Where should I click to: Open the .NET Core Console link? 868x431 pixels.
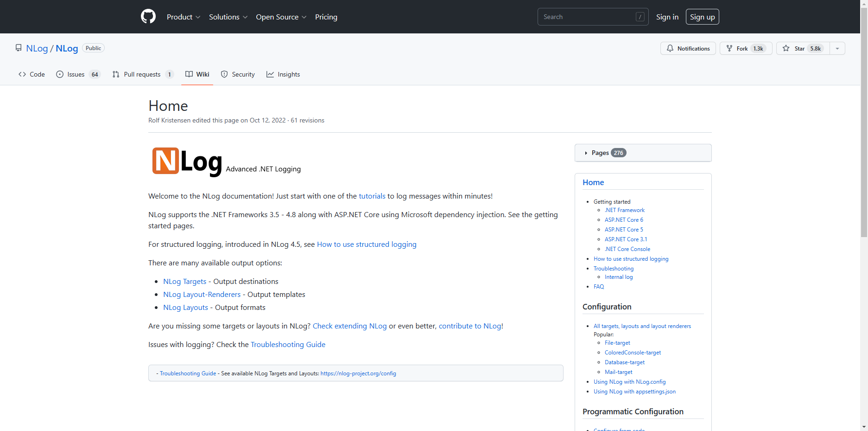627,249
